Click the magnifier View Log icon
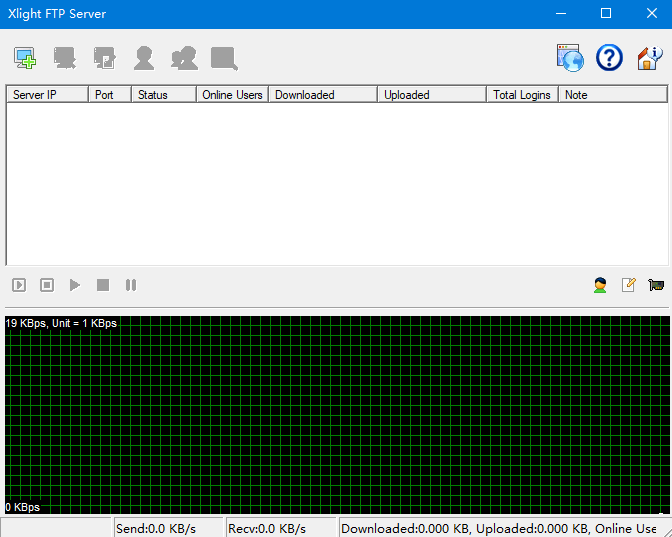The height and width of the screenshot is (537, 672). point(224,58)
